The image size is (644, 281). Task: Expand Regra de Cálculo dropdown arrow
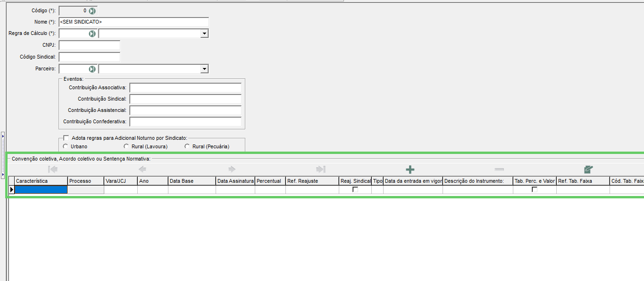click(204, 34)
